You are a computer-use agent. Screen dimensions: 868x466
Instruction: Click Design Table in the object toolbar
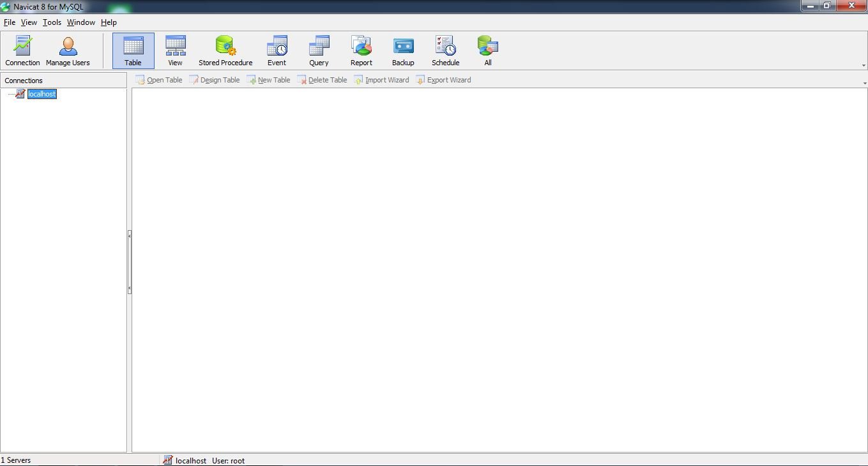[x=215, y=80]
